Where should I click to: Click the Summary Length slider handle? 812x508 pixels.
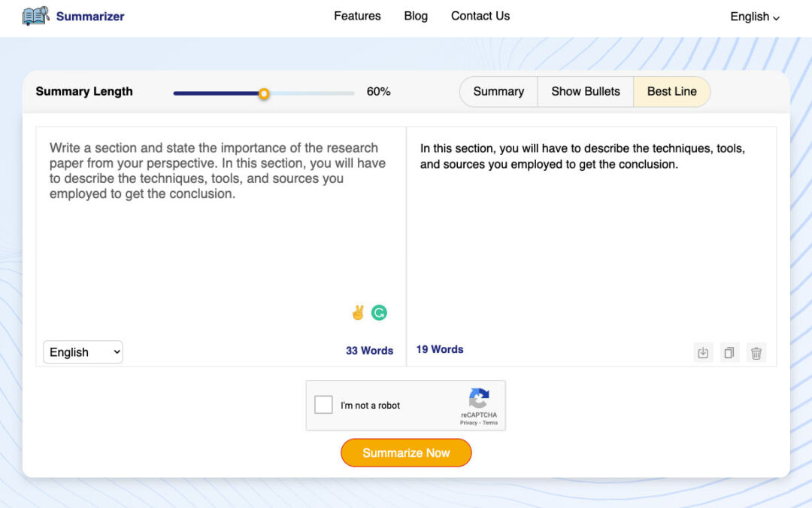click(x=264, y=93)
